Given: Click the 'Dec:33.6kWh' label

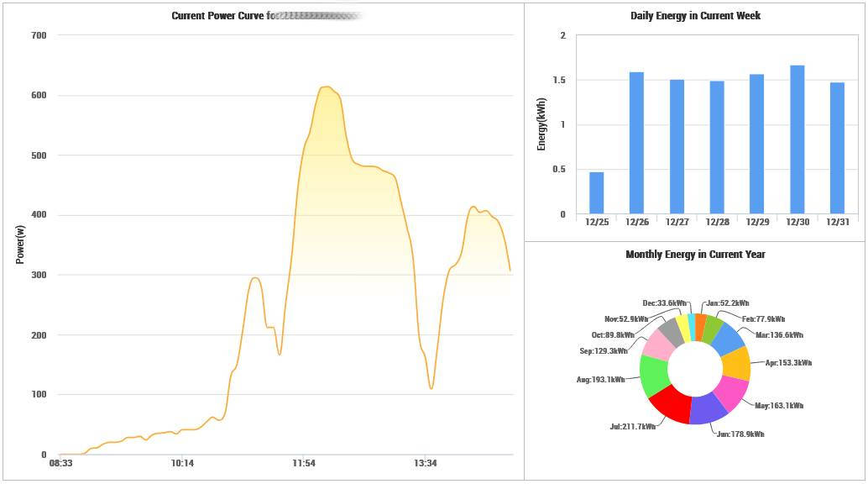Looking at the screenshot, I should pos(664,303).
